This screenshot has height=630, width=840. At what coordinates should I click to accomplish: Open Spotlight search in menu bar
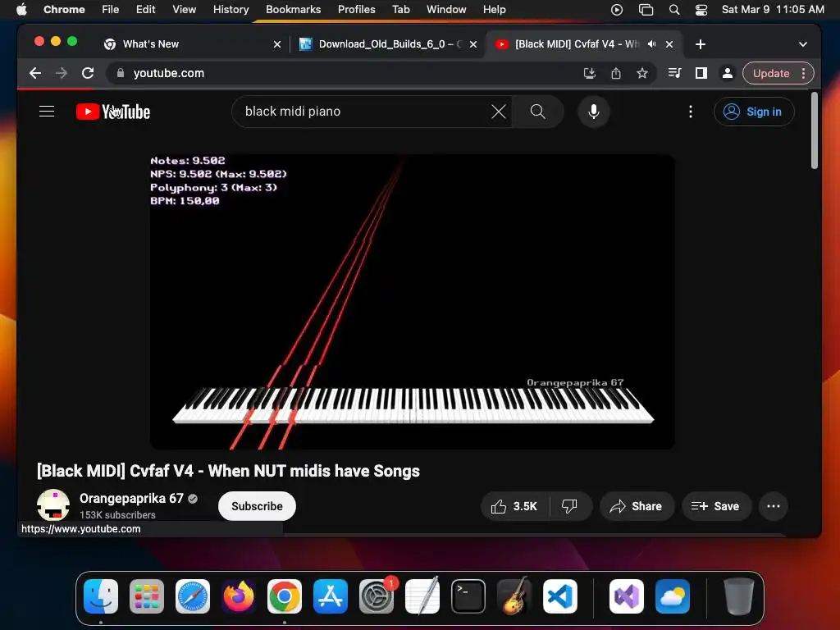tap(674, 10)
